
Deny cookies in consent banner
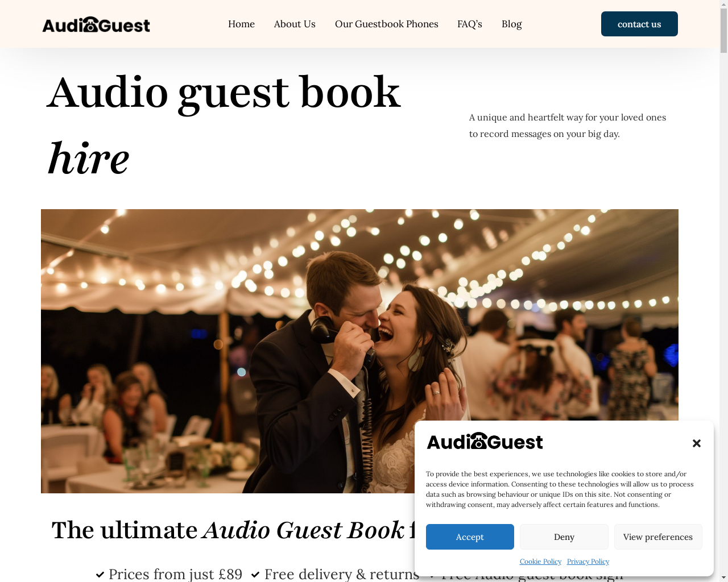[x=564, y=537]
